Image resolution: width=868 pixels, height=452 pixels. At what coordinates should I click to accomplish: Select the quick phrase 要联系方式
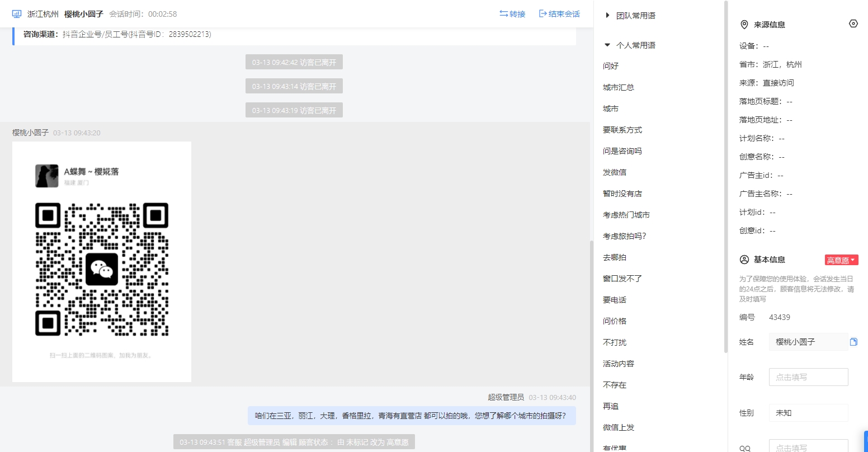point(622,130)
